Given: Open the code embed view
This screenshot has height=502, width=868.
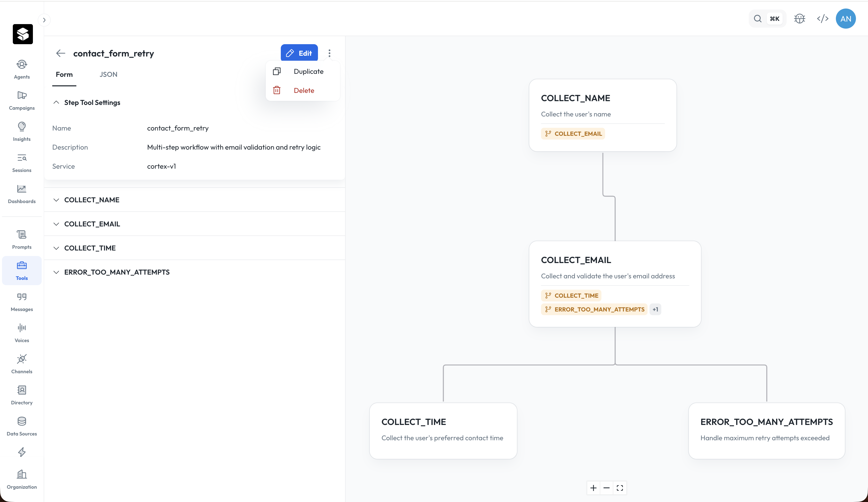Looking at the screenshot, I should [x=823, y=19].
